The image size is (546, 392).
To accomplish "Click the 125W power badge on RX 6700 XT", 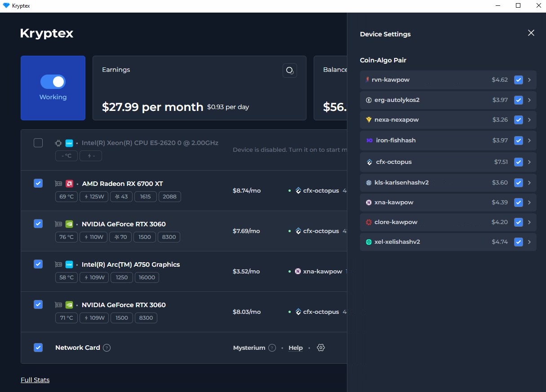I will click(94, 197).
